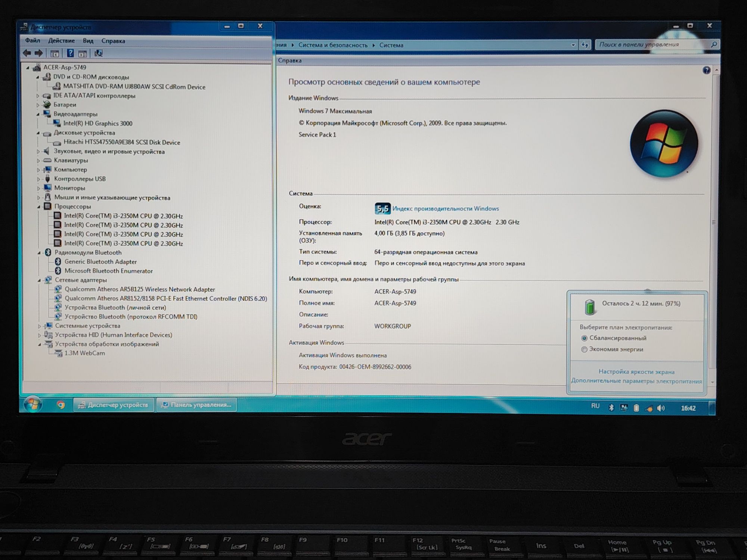Open Дополнительные параметры электропитания link
747x560 pixels.
tap(636, 381)
